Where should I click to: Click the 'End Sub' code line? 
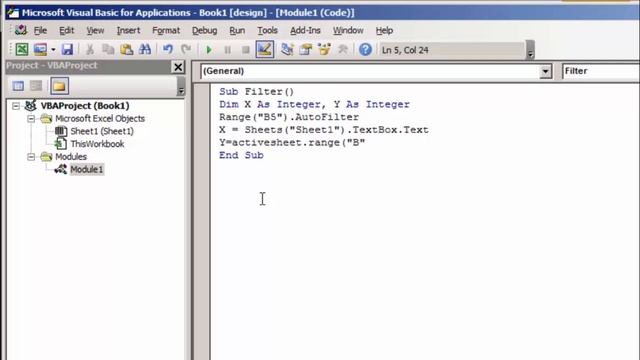[x=241, y=155]
